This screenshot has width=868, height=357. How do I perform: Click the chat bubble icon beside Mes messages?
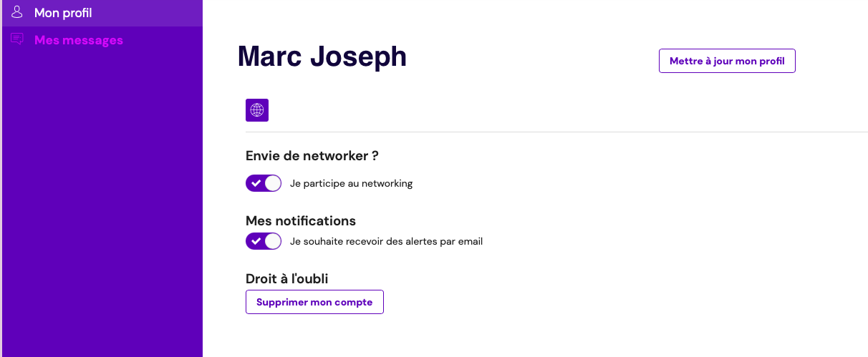click(x=18, y=39)
